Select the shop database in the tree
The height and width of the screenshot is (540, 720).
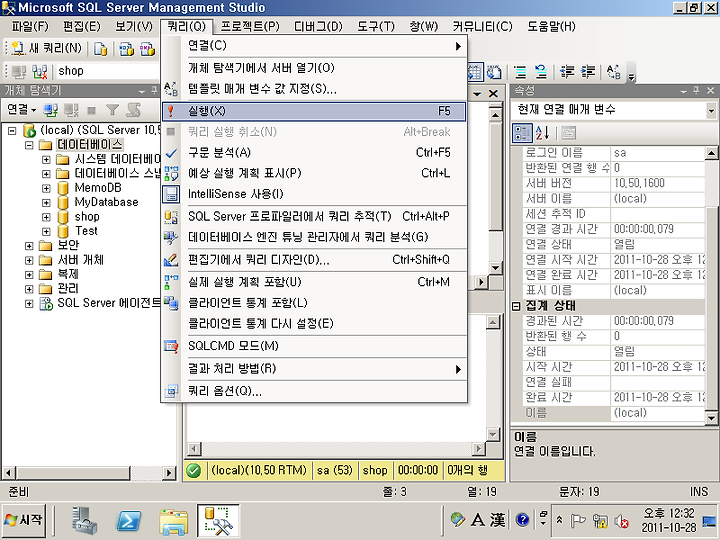pyautogui.click(x=87, y=217)
